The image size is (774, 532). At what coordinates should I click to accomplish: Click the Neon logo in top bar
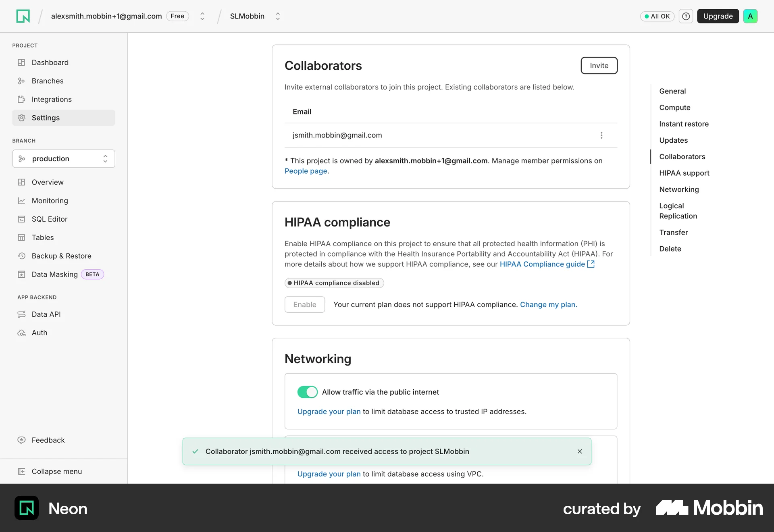23,16
